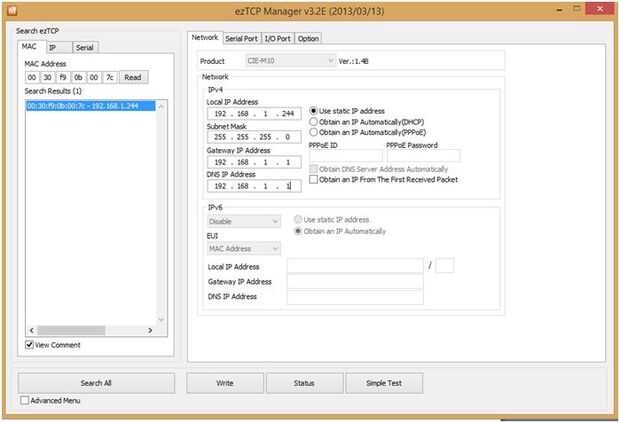Click search results scroll right arrow

pyautogui.click(x=150, y=330)
